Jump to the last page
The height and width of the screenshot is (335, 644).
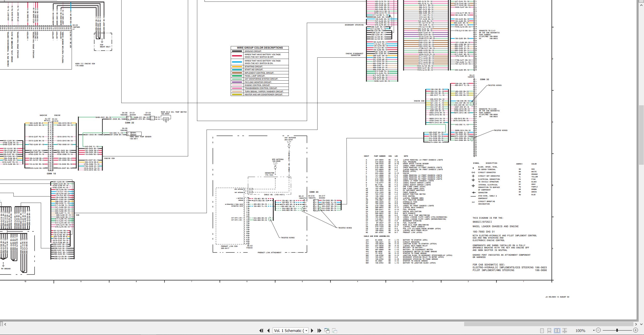319,330
